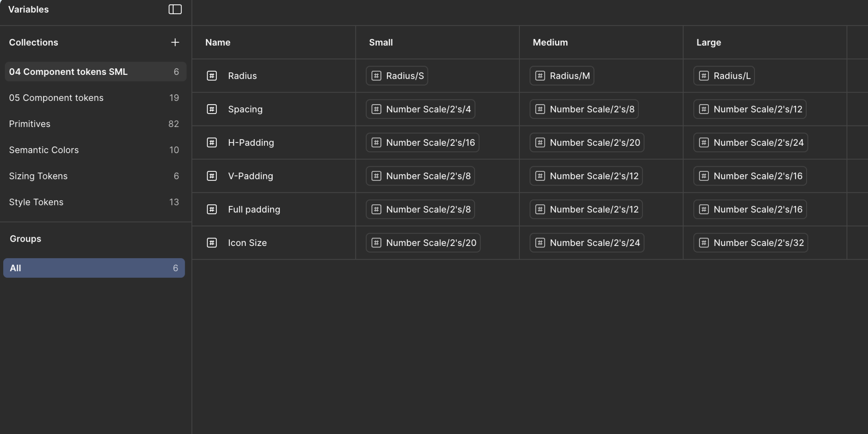Click the Medium mode column header
The height and width of the screenshot is (434, 868).
[x=550, y=43]
